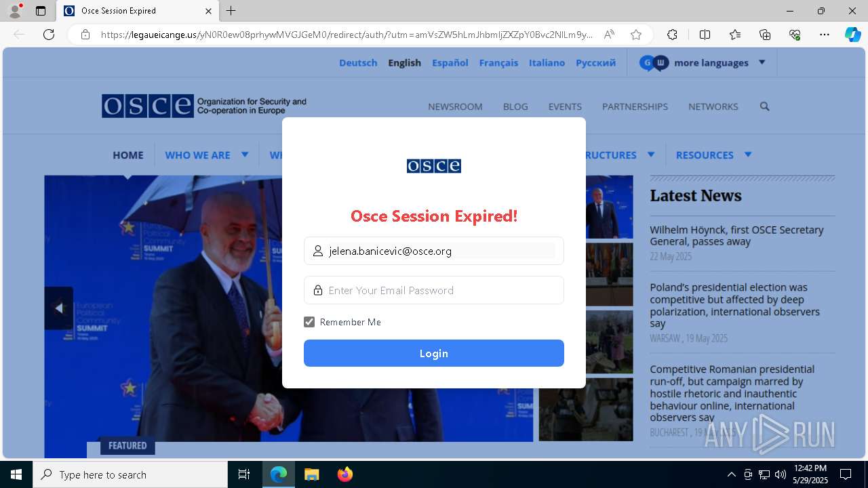Select the top carousel thumbnail image
868x488 pixels.
coord(586,207)
